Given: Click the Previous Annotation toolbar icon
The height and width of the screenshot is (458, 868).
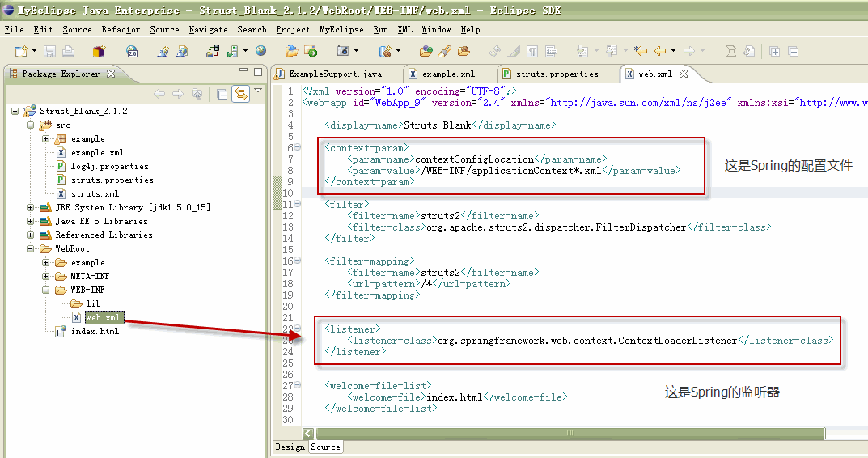Looking at the screenshot, I should pos(611,52).
